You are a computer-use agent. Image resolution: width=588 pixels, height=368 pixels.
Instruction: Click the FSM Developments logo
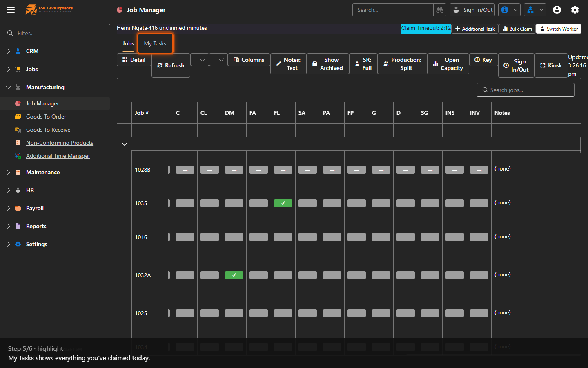[51, 9]
